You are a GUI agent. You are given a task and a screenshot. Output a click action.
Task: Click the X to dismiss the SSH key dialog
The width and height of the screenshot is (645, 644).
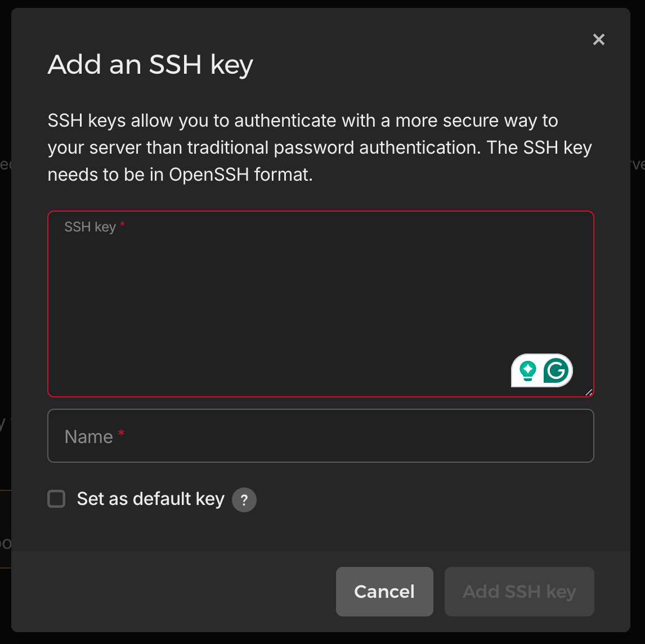598,39
